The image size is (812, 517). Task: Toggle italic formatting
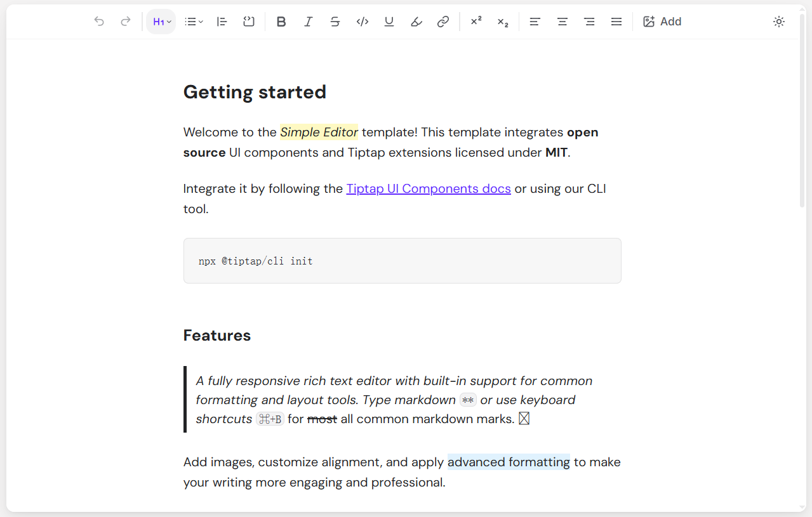(x=309, y=22)
